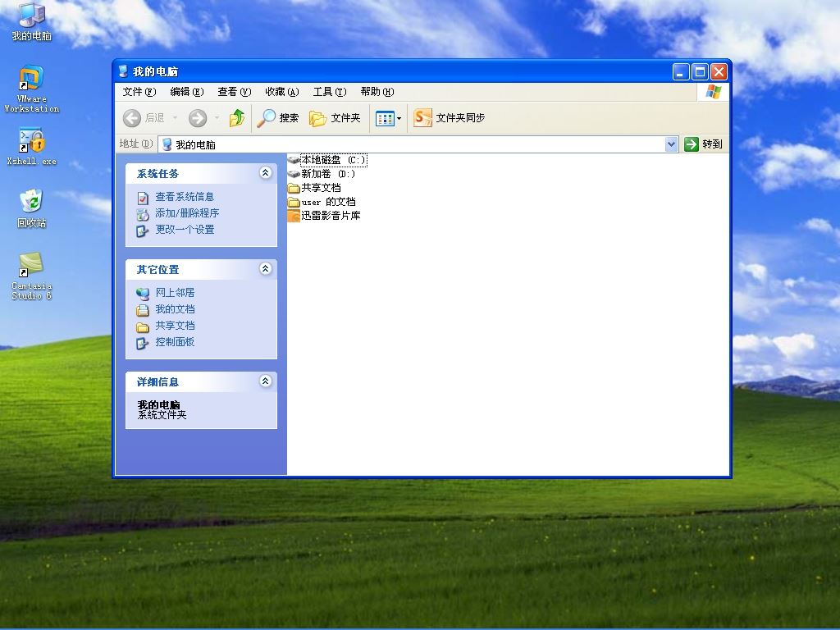Click the 我的电脑 window title bar icon
Screen dimensions: 840x630
(123, 71)
